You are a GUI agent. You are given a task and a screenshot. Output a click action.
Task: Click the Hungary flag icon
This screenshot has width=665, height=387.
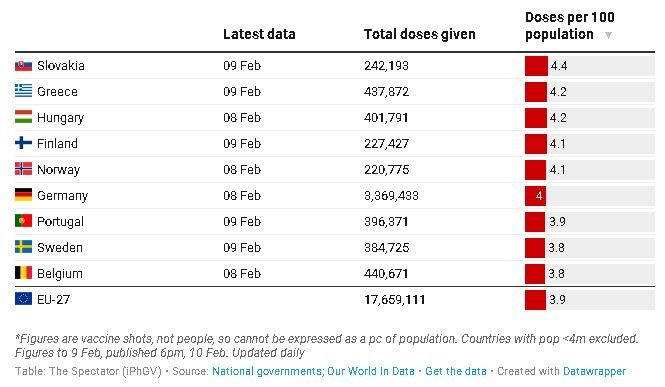click(23, 117)
